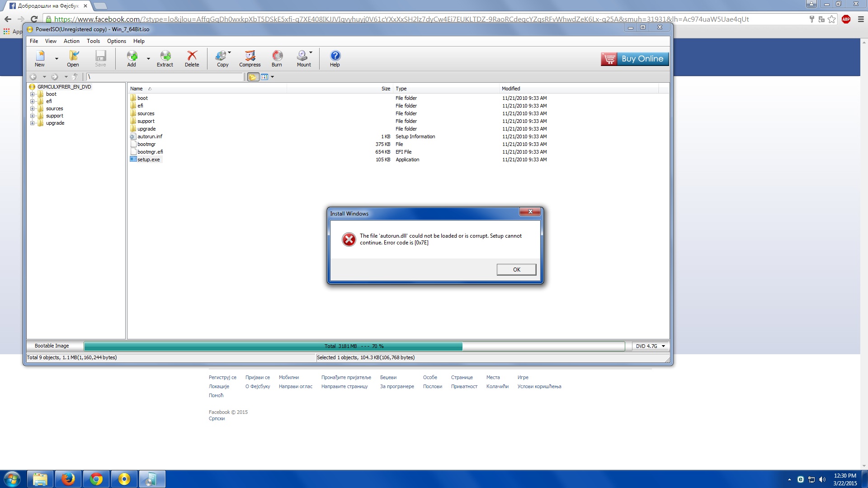Click the Compress toolbar icon
The width and height of the screenshot is (868, 488).
tap(250, 58)
